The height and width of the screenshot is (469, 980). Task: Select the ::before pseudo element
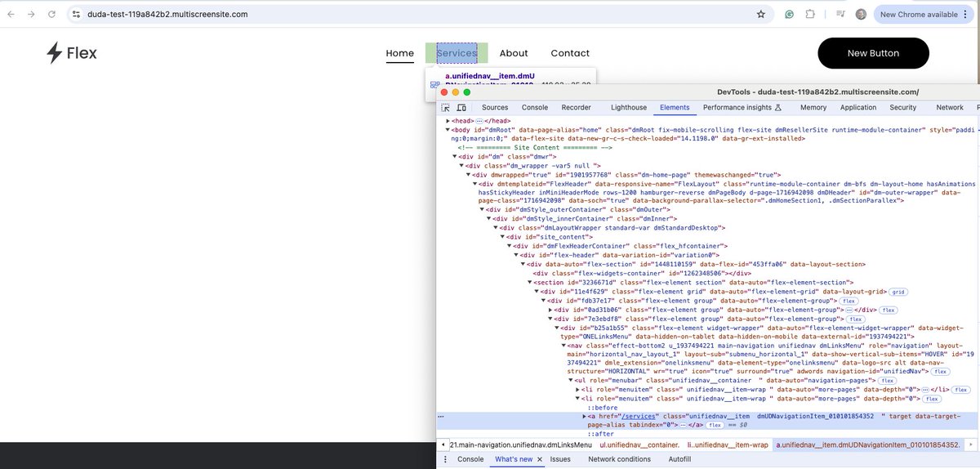(x=603, y=407)
